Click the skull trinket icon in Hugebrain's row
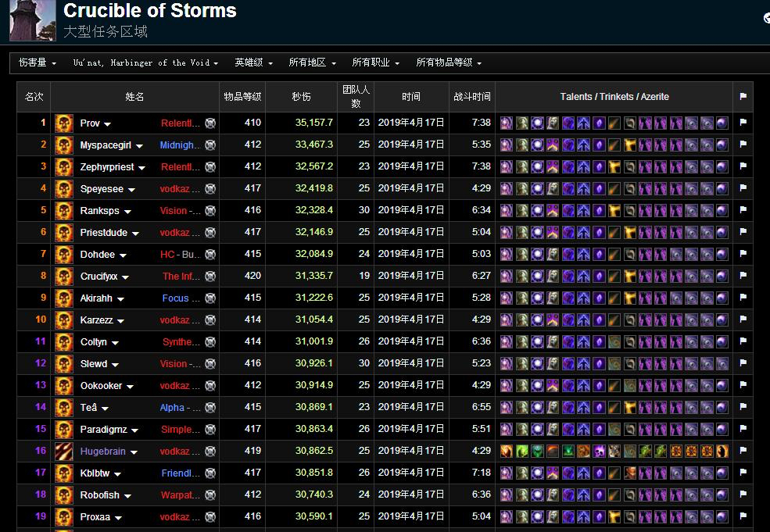This screenshot has height=532, width=770. [597, 451]
